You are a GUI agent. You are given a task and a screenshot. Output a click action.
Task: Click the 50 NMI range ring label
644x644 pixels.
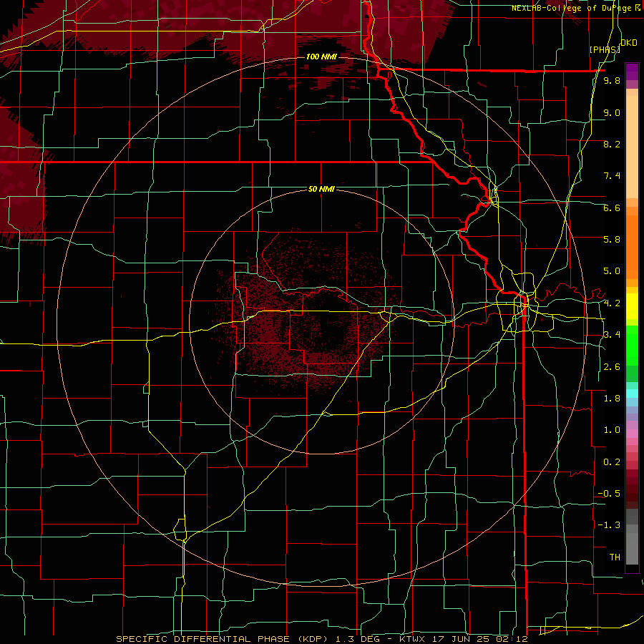click(x=321, y=189)
